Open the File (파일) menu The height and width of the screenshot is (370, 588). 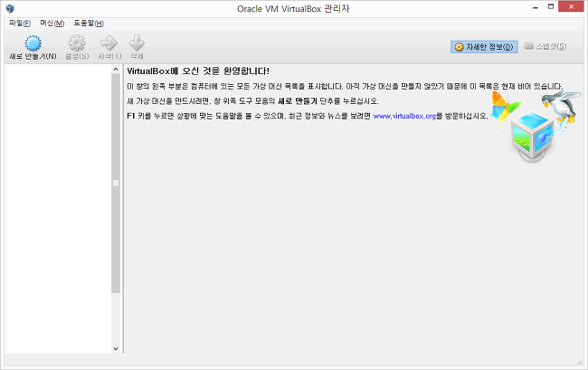coord(20,24)
